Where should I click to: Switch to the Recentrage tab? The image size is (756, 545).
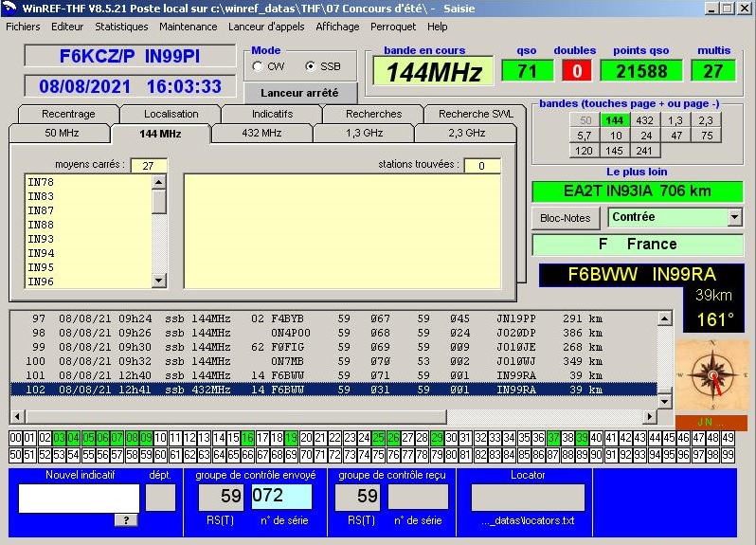click(68, 114)
